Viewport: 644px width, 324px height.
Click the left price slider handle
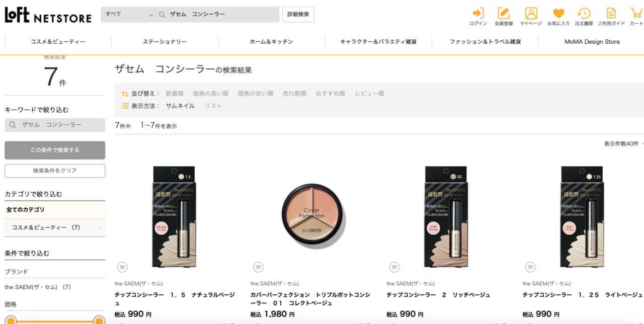point(11,321)
